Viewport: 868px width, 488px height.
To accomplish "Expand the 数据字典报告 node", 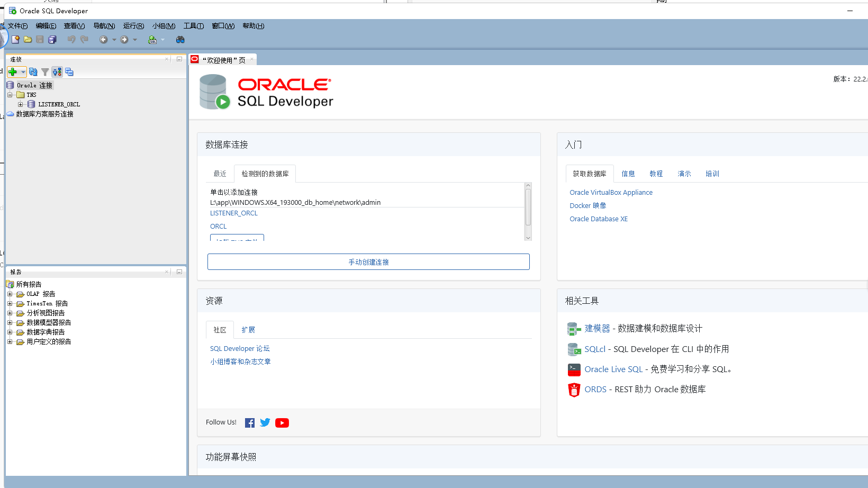I will tap(10, 332).
